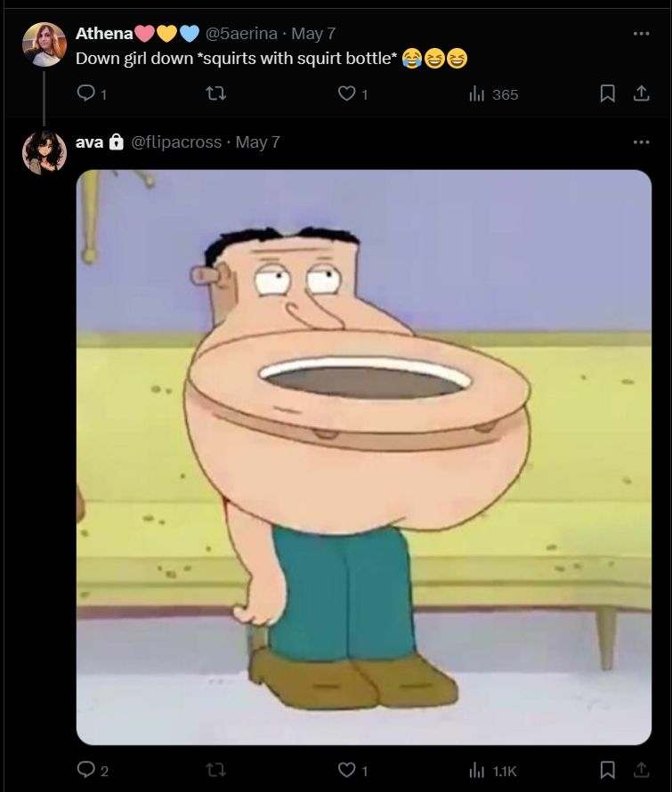Open more options for ava's tweet
672x792 pixels.
coord(641,141)
